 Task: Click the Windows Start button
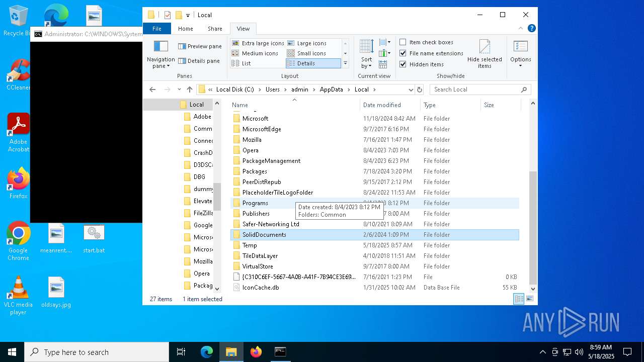tap(12, 352)
